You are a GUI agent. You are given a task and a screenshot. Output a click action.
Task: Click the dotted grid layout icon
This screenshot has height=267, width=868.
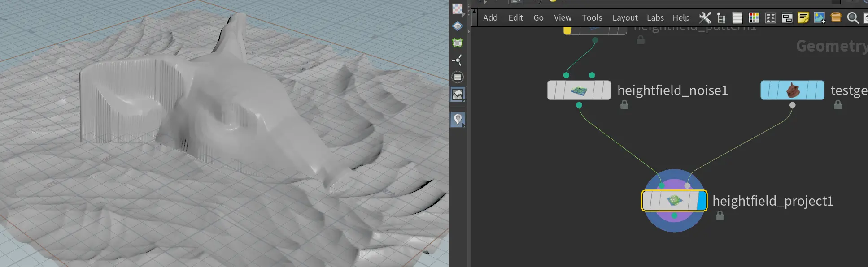click(x=771, y=17)
